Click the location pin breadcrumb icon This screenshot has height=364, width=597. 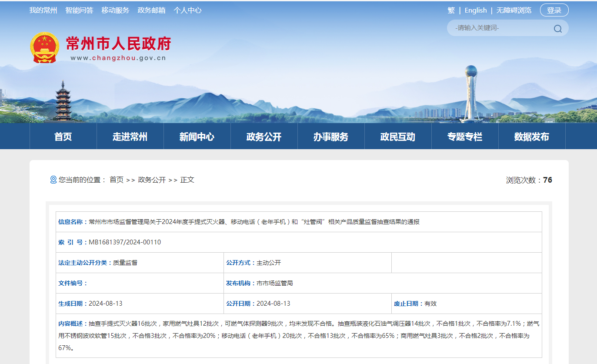point(53,180)
